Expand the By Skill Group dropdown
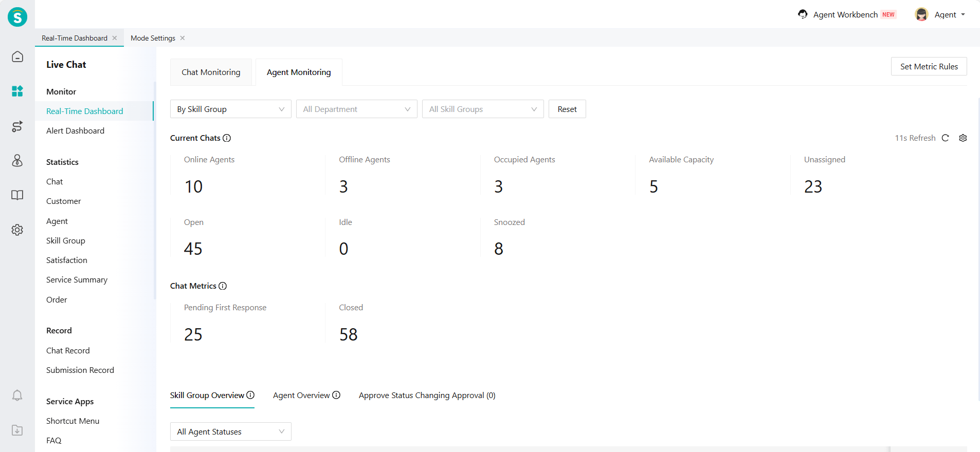 click(x=230, y=109)
